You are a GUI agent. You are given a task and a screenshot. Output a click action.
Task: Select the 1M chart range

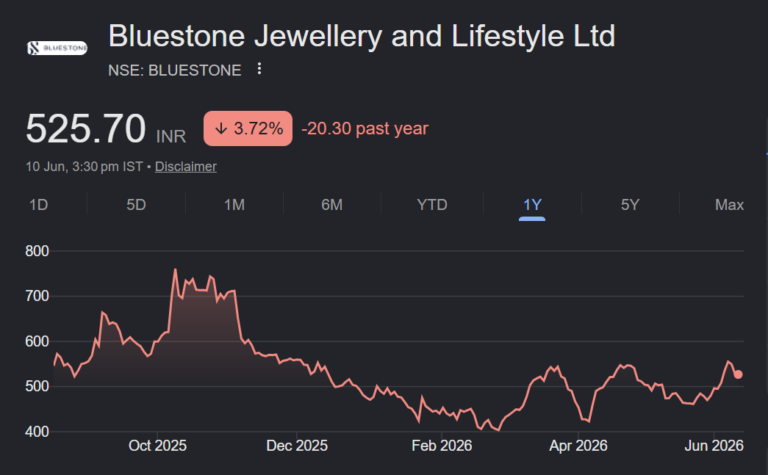tap(234, 205)
